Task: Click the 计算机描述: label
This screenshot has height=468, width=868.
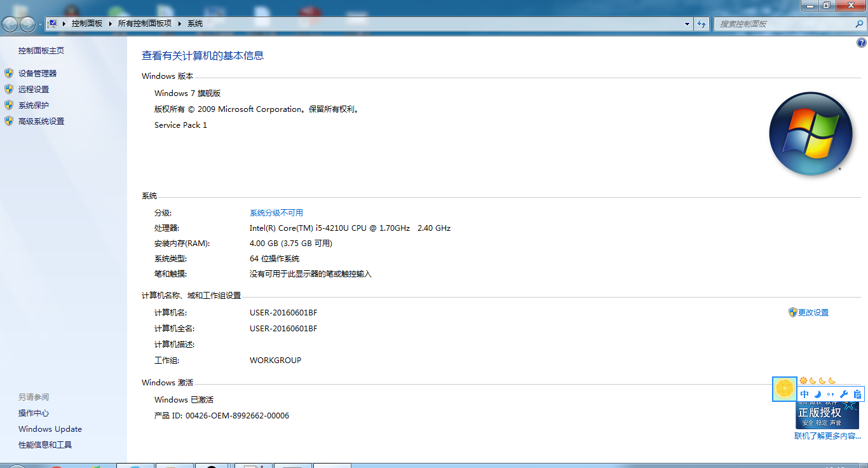Action: (175, 345)
